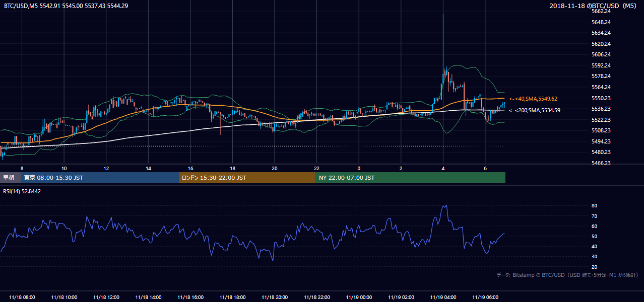Click price axis value 5648.24
This screenshot has height=302, width=644.
(x=601, y=22)
